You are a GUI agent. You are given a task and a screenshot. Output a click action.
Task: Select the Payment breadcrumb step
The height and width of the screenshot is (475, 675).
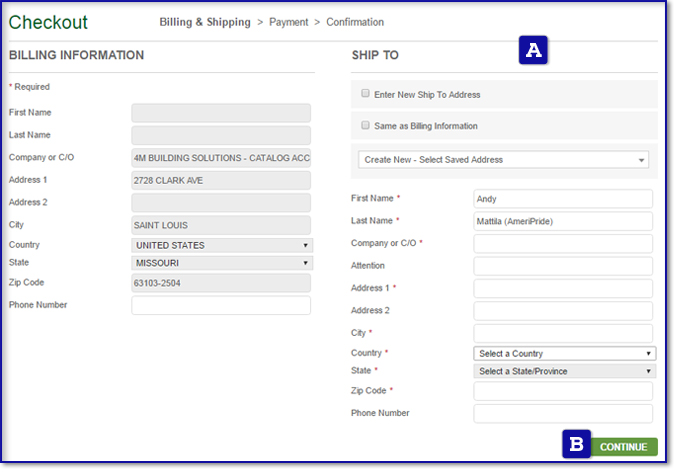click(289, 22)
